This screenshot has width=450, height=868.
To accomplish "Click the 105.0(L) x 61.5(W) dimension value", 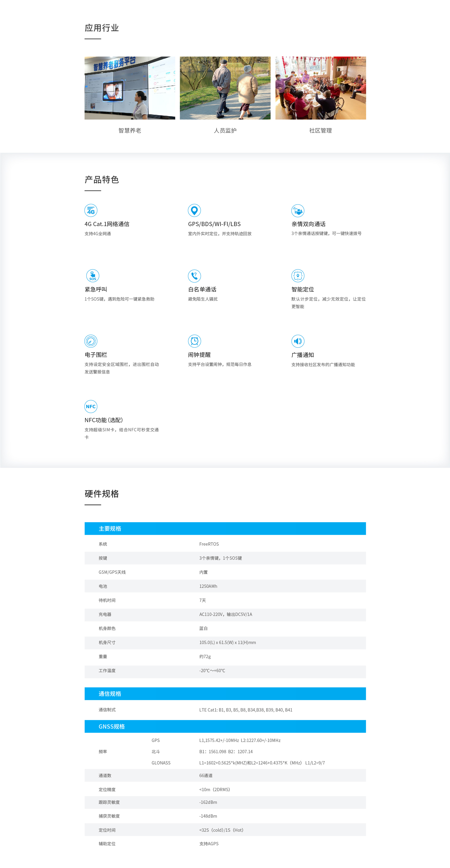I will [228, 643].
